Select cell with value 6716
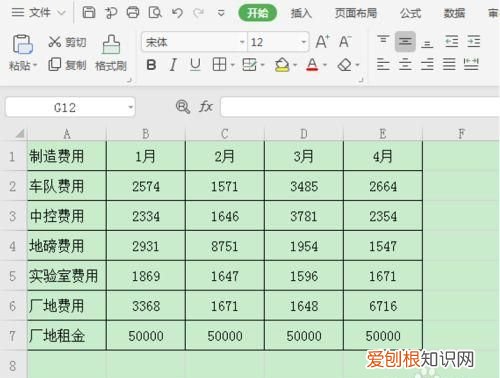Image resolution: width=500 pixels, height=378 pixels. click(x=383, y=306)
